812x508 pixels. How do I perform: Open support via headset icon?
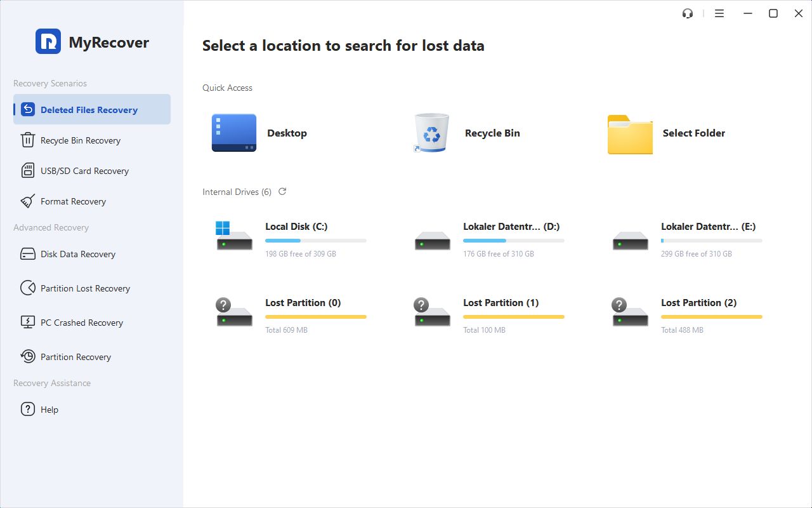tap(688, 13)
